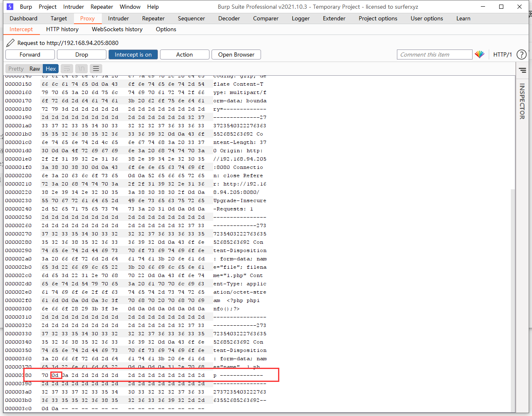Open the Project options tab
The width and height of the screenshot is (532, 416).
click(378, 18)
